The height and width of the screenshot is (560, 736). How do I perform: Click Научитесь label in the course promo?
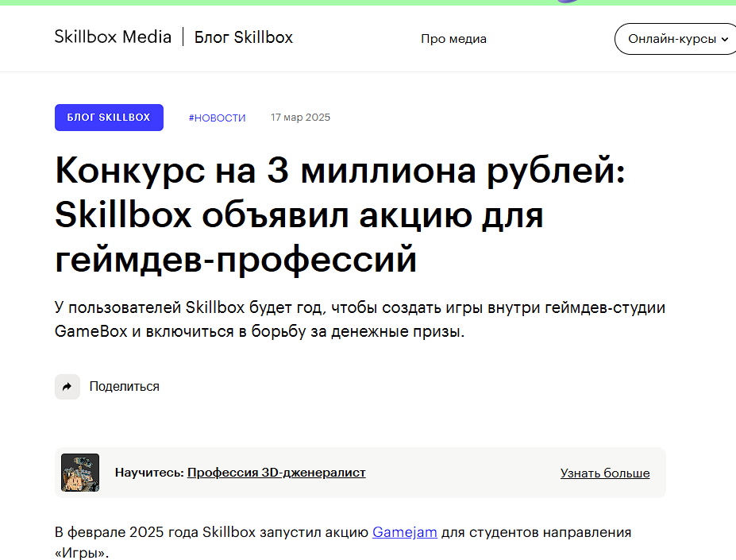pyautogui.click(x=149, y=473)
